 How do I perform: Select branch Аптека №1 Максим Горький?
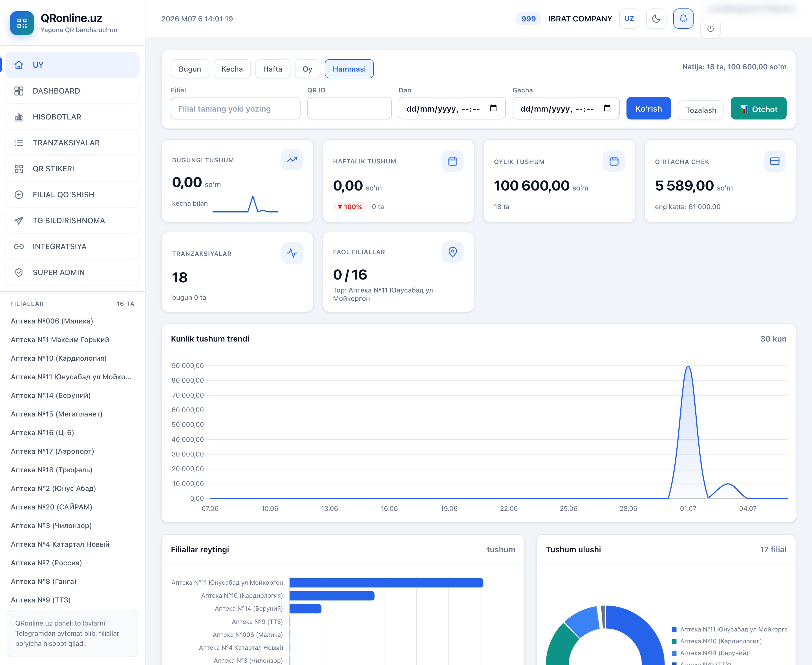(x=60, y=340)
